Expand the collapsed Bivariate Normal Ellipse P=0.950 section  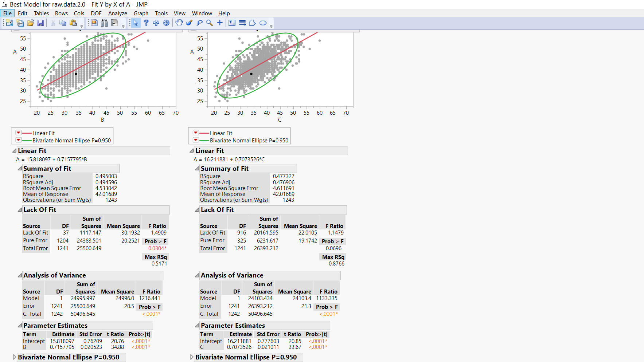click(x=15, y=357)
